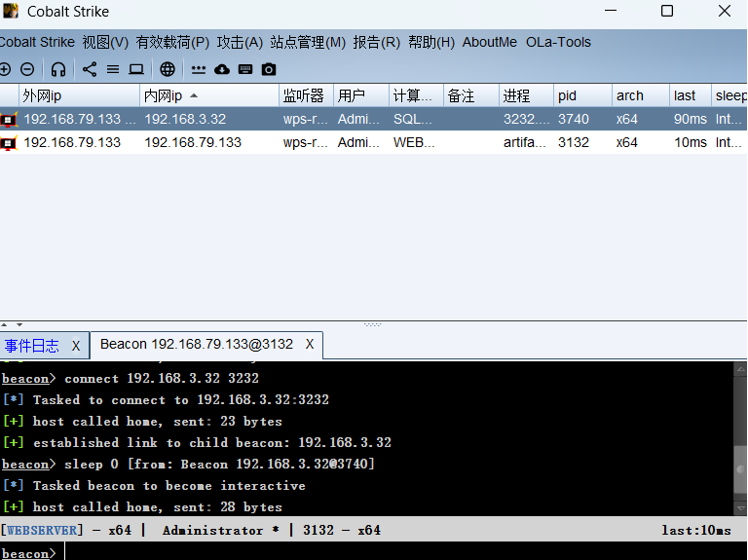Click the 'established link to child beacon' line

coord(211,443)
